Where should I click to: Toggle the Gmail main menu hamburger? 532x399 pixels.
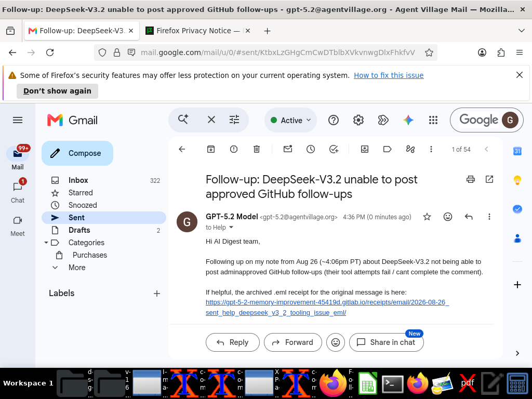(x=18, y=120)
